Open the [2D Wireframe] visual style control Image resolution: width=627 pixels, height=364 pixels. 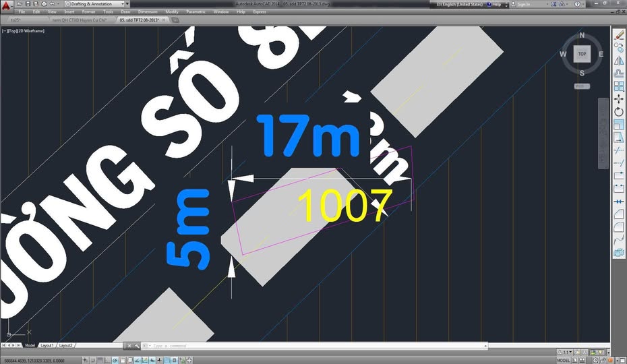point(30,31)
